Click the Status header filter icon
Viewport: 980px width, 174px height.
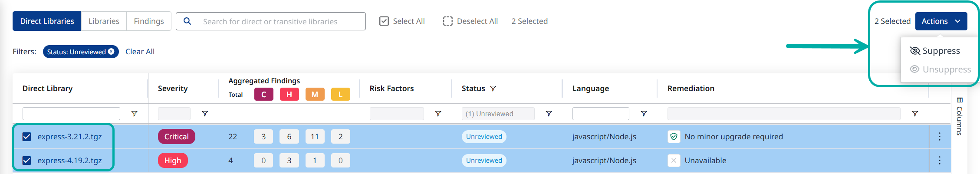[x=493, y=89]
